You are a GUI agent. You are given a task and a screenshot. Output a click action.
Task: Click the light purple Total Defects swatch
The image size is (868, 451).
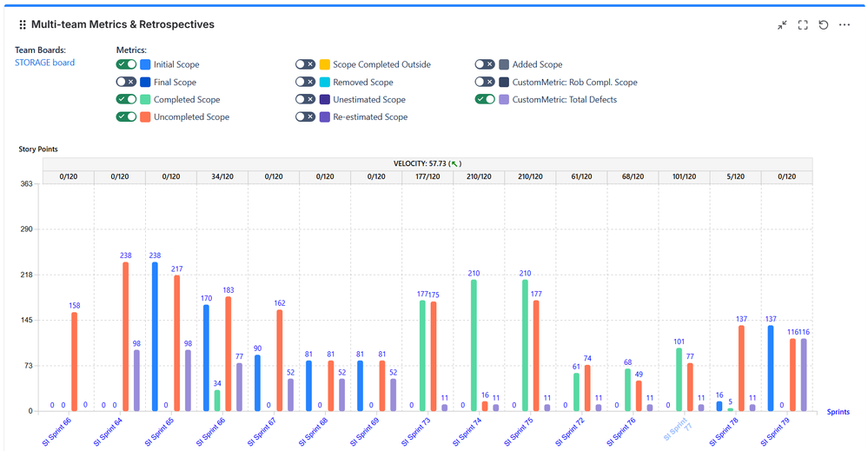click(x=504, y=100)
